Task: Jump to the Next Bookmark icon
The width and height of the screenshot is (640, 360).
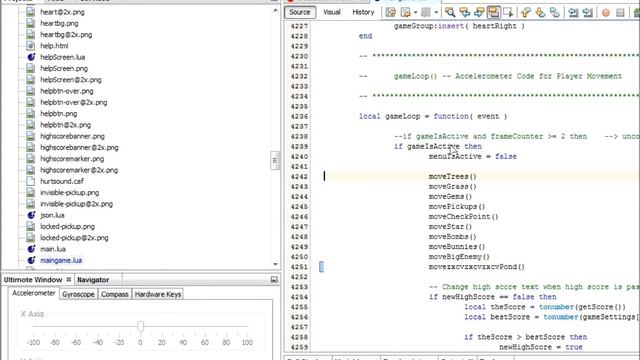Action: (x=540, y=12)
